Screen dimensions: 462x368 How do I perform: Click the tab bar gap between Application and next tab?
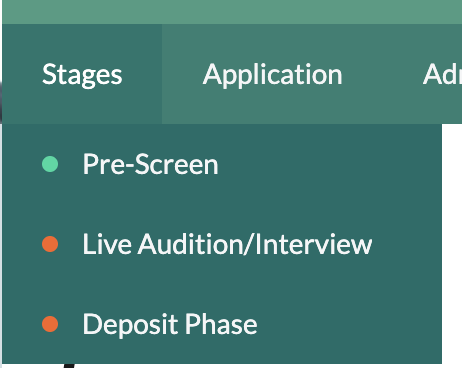click(x=383, y=74)
